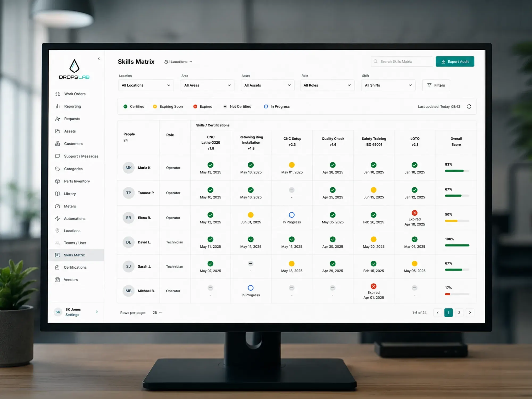Open the Locations dropdown next to Skills Matrix title
Image resolution: width=532 pixels, height=399 pixels.
coord(178,62)
